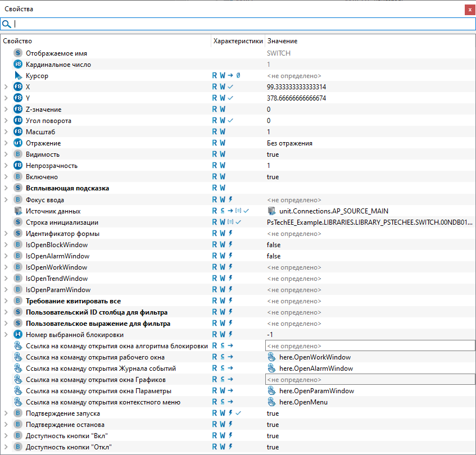Image resolution: width=476 pixels, height=455 pixels.
Task: Expand the X property row
Action: coord(6,87)
